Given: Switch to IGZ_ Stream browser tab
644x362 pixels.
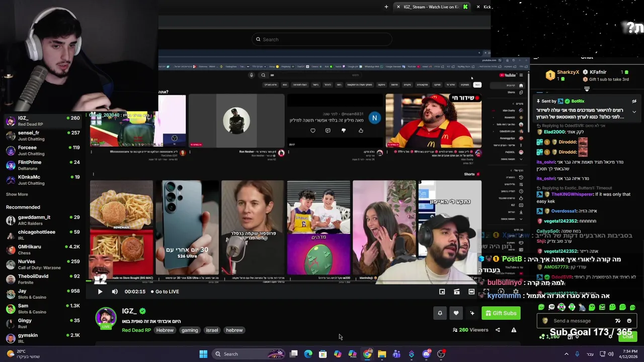Looking at the screenshot, I should click(x=431, y=7).
